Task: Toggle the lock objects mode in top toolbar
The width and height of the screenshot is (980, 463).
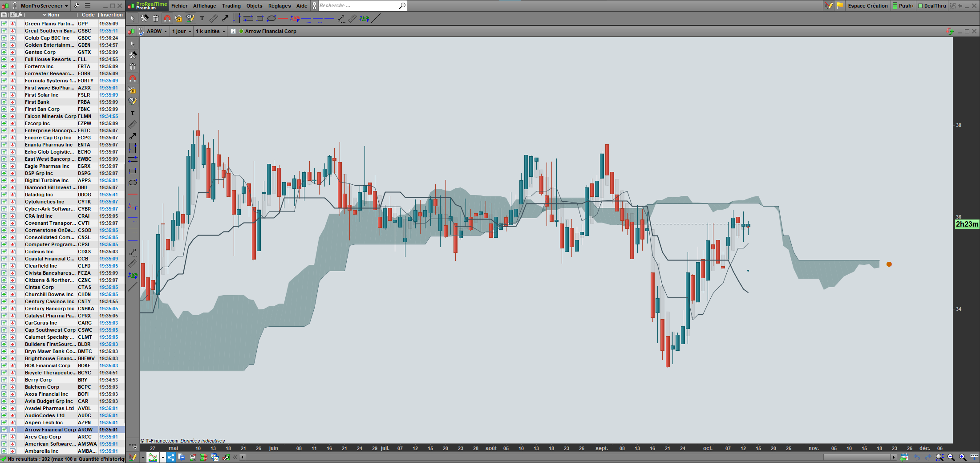Action: click(x=179, y=19)
